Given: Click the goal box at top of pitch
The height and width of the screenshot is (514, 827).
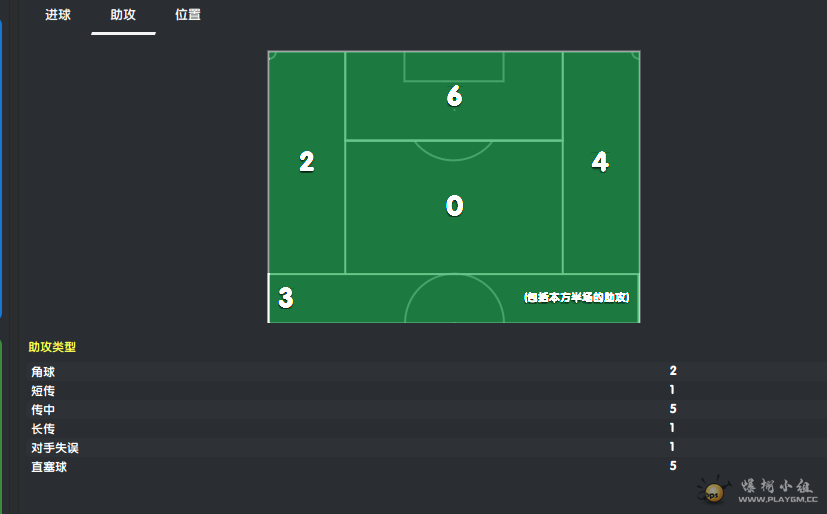Looking at the screenshot, I should (454, 66).
